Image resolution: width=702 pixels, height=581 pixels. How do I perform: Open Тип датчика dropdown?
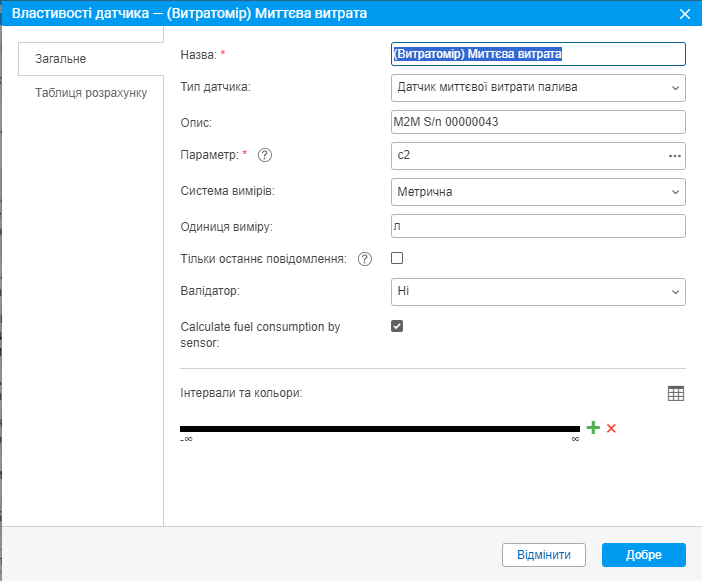tap(538, 88)
